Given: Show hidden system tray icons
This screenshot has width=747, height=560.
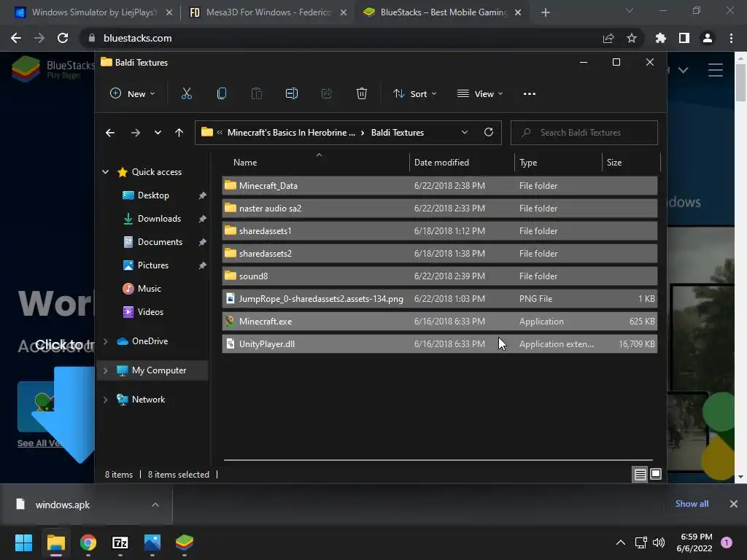Looking at the screenshot, I should [x=621, y=542].
